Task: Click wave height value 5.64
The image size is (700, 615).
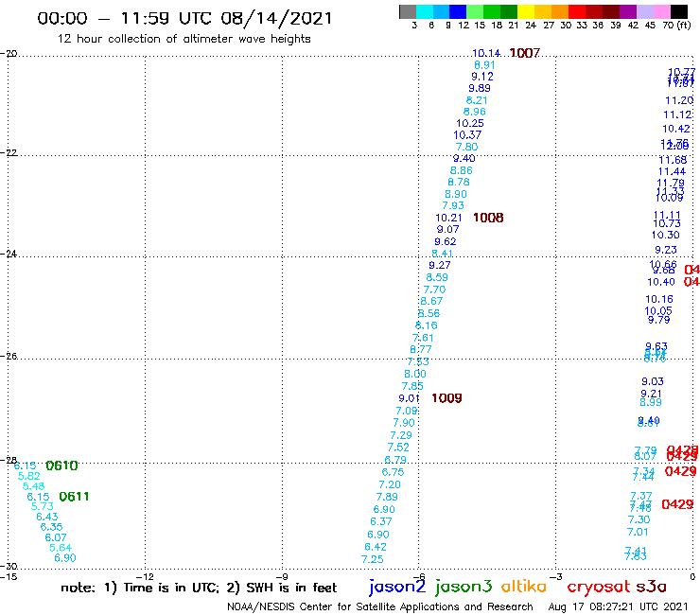Action: click(x=61, y=548)
